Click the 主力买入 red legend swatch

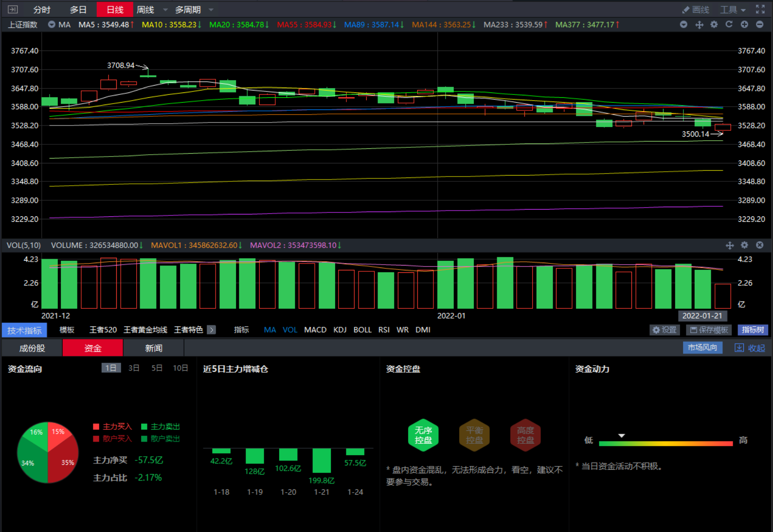click(96, 426)
